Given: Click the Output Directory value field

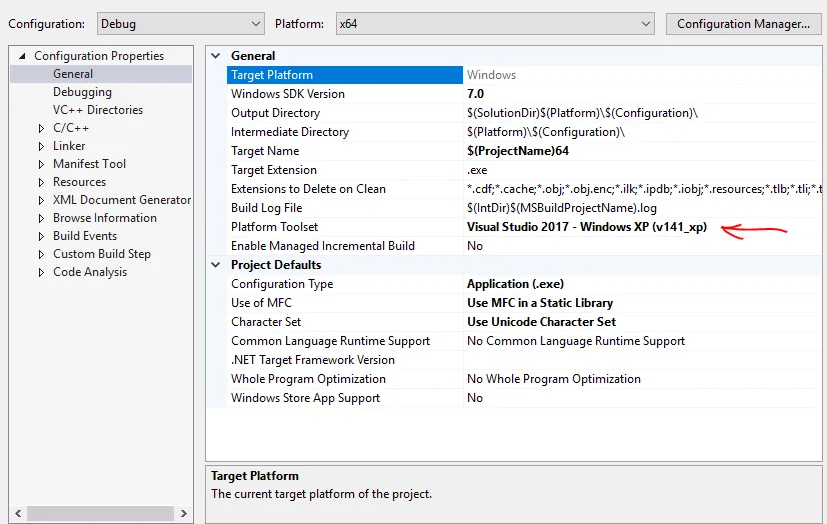Looking at the screenshot, I should tap(581, 113).
